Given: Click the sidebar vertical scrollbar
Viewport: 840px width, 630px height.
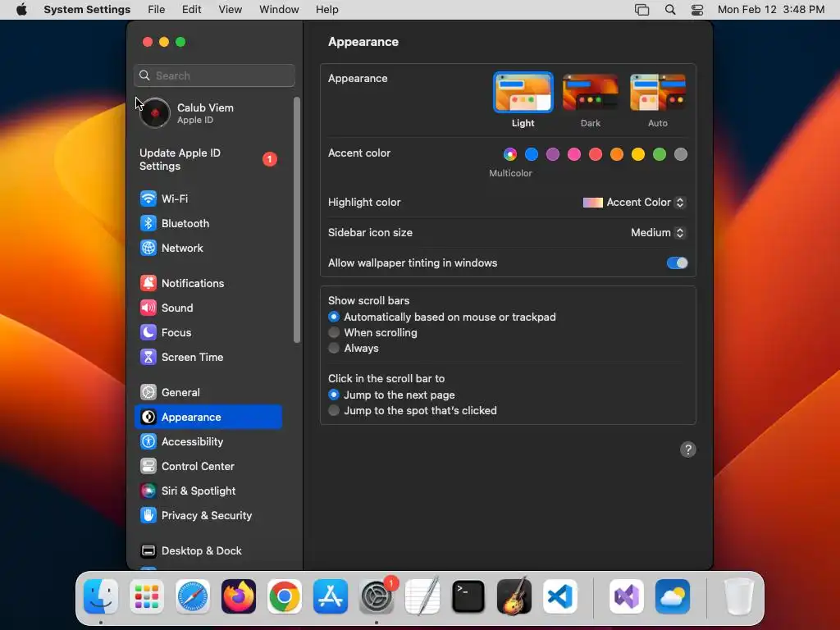Looking at the screenshot, I should tap(297, 220).
